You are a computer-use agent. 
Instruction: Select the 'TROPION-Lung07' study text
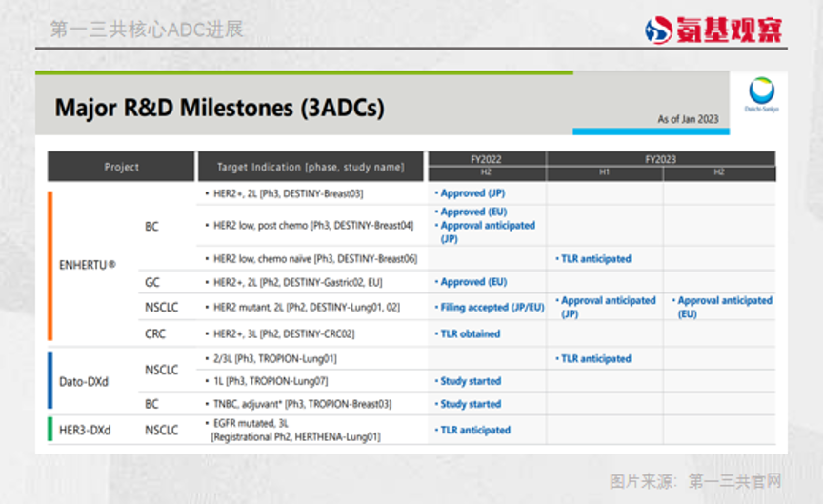click(271, 381)
